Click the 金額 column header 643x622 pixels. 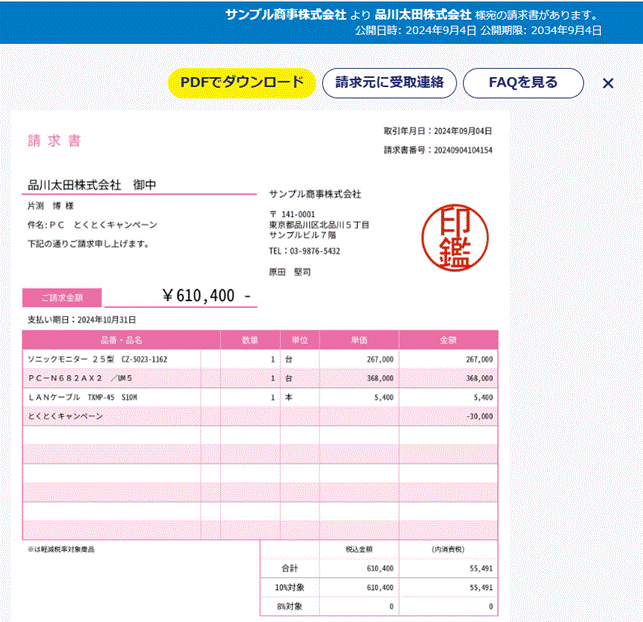(449, 340)
